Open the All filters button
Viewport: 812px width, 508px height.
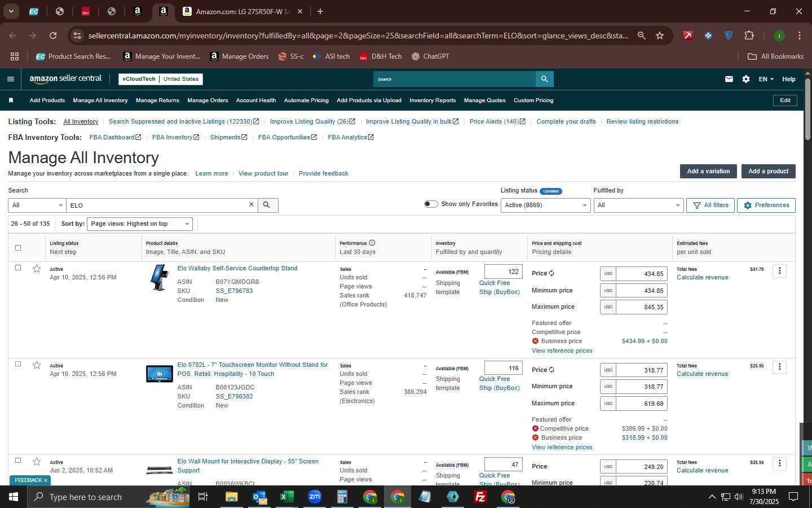point(710,205)
